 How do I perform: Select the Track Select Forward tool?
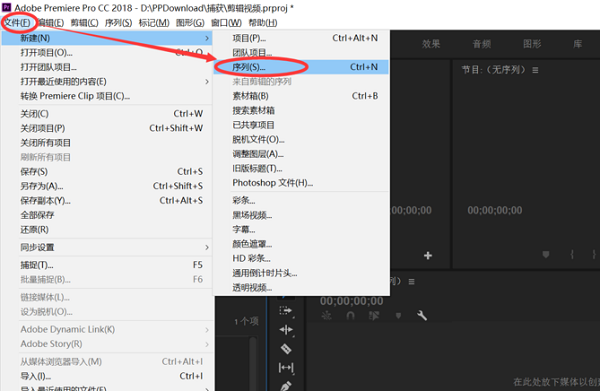(286, 311)
